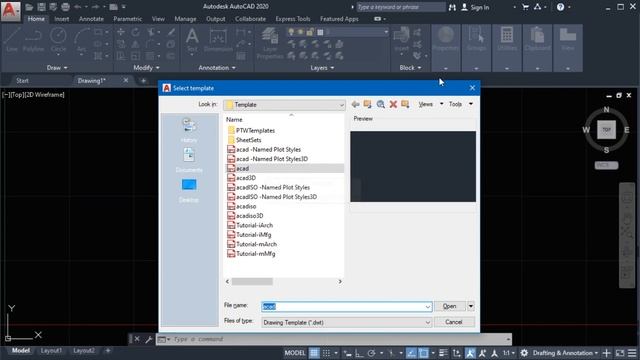Image resolution: width=640 pixels, height=360 pixels.
Task: Open the Help question mark icon
Action: click(x=560, y=7)
